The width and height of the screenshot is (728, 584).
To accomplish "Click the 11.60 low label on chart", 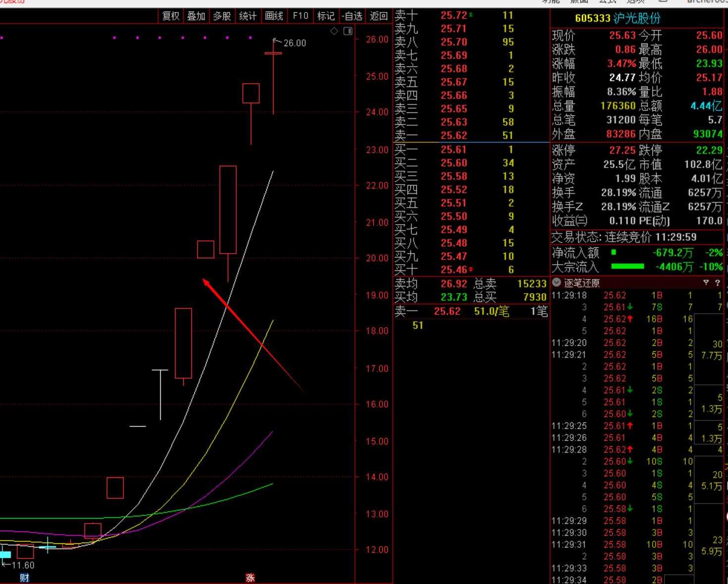I will [x=23, y=565].
